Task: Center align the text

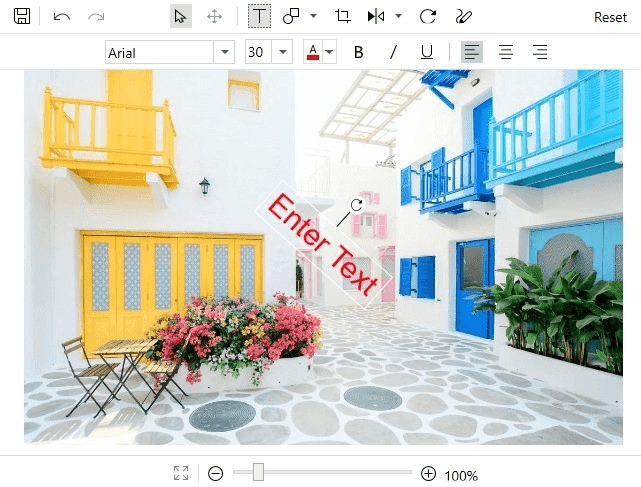Action: 506,52
